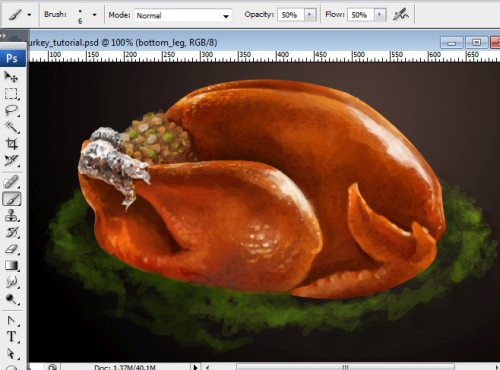The image size is (500, 370).
Task: Select the Healing Brush tool
Action: (11, 182)
